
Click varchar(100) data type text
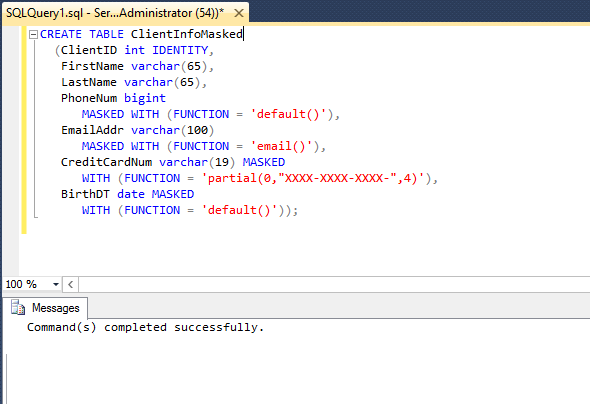pos(173,130)
